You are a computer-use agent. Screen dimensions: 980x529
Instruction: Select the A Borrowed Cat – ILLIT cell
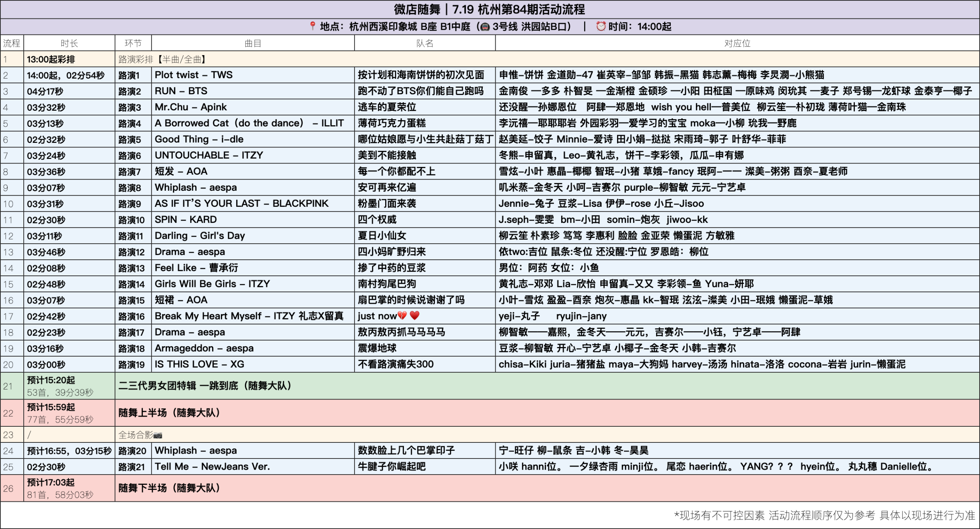[253, 123]
